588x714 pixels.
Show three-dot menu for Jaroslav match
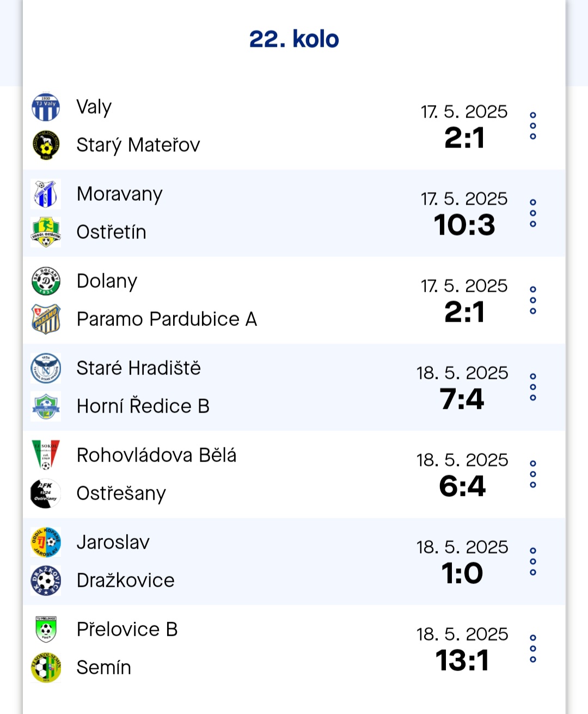pyautogui.click(x=533, y=561)
